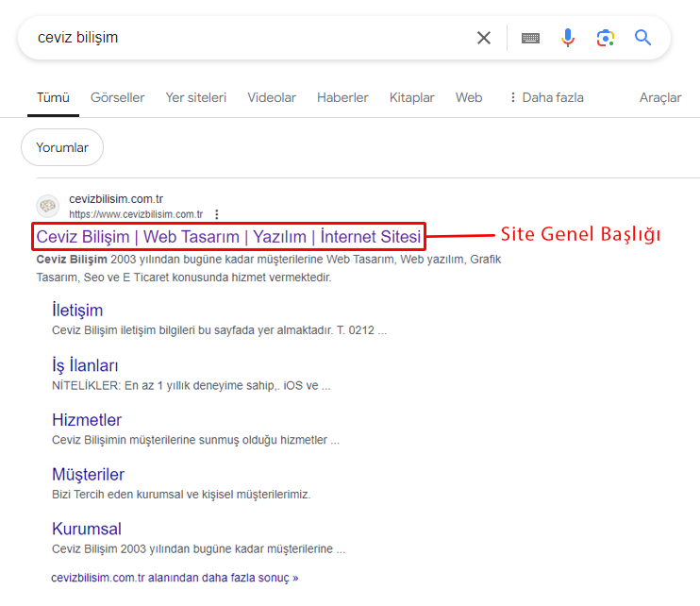The image size is (700, 606).
Task: Switch to the Haberler tab
Action: (x=342, y=97)
